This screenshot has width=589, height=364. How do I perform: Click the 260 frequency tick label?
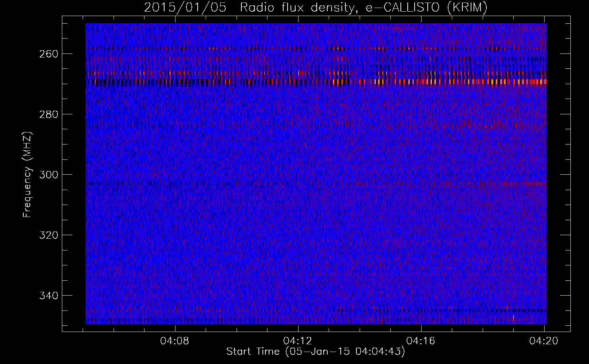coord(49,54)
